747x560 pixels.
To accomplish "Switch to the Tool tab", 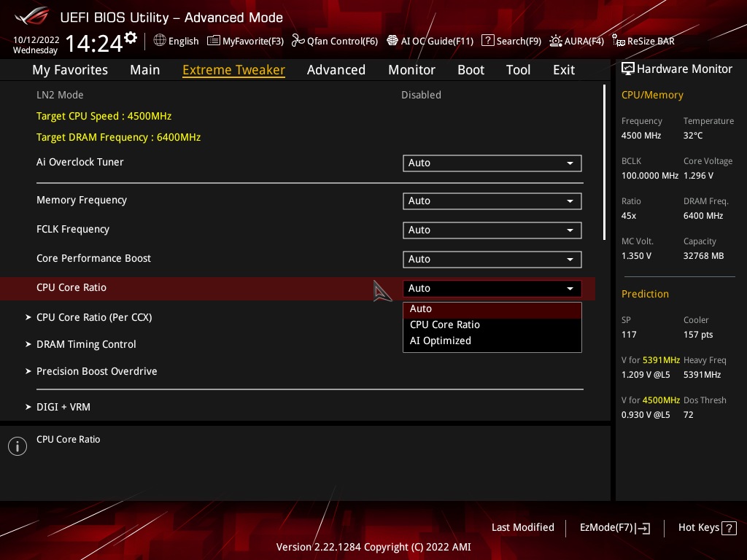I will 518,70.
